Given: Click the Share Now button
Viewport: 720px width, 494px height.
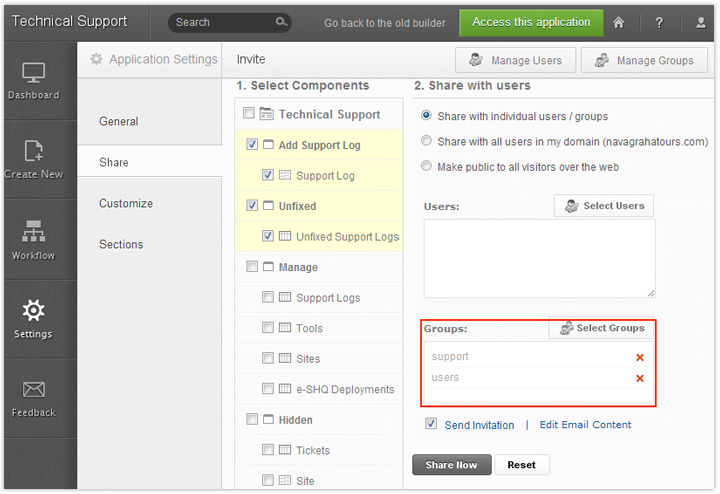Looking at the screenshot, I should (x=451, y=465).
